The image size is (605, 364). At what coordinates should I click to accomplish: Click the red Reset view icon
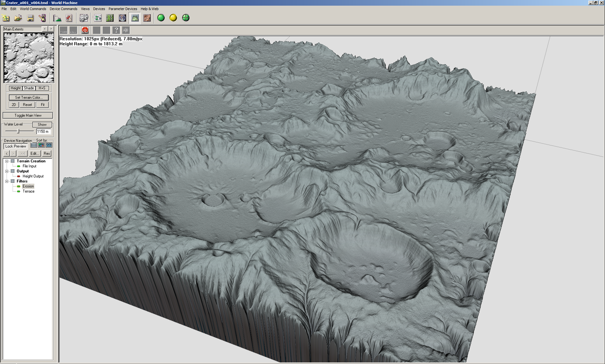[x=85, y=30]
